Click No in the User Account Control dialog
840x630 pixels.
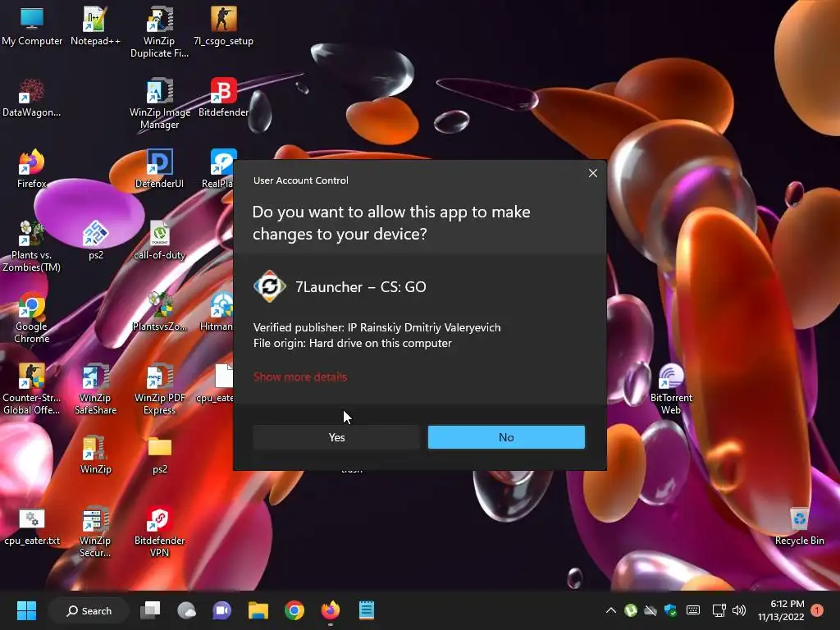505,437
